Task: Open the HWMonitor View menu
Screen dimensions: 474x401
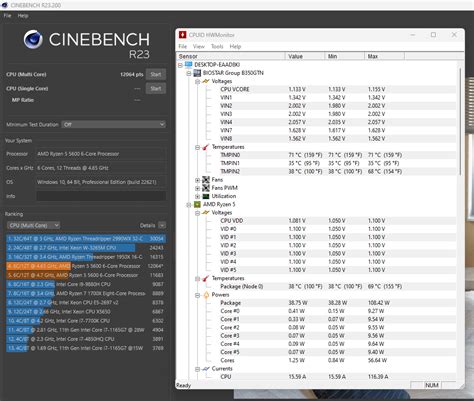Action: (199, 46)
